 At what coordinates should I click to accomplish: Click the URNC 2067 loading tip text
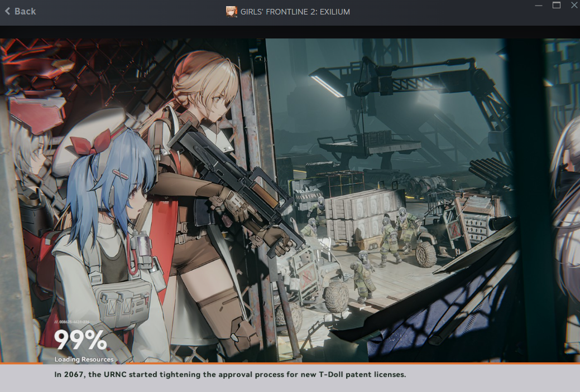tap(230, 374)
